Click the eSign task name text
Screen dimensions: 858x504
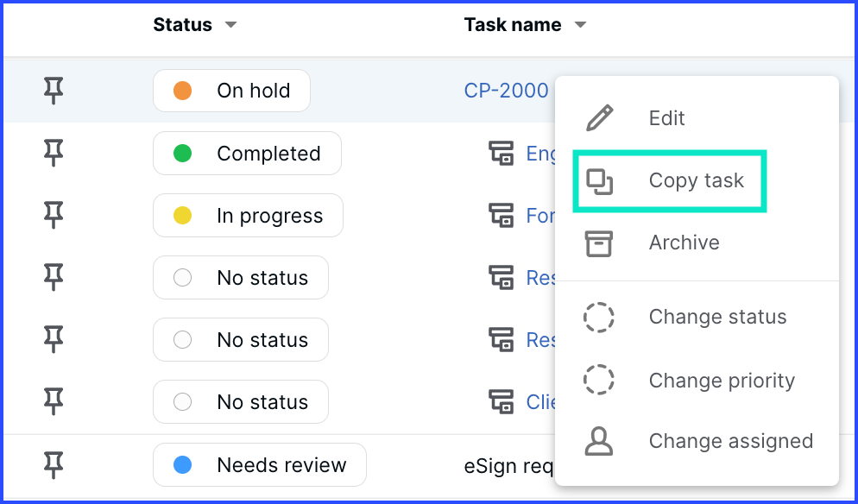[509, 466]
